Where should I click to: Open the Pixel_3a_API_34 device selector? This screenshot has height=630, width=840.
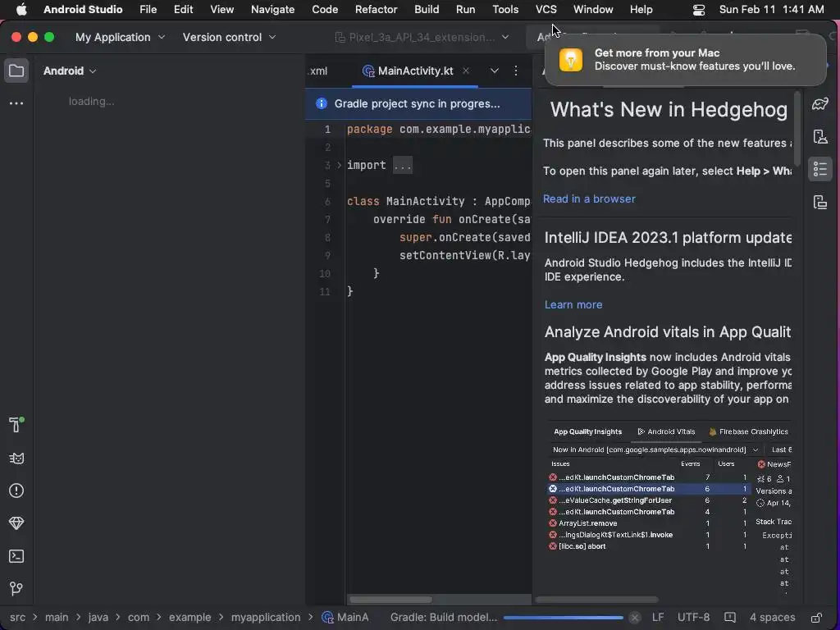click(x=422, y=37)
